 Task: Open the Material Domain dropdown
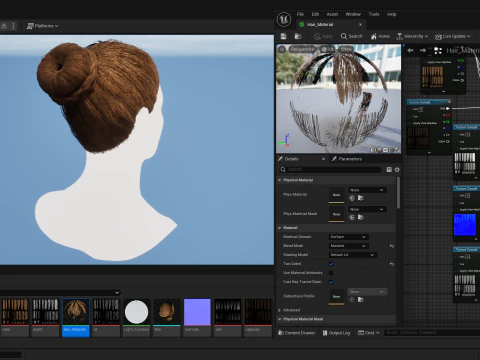348,237
